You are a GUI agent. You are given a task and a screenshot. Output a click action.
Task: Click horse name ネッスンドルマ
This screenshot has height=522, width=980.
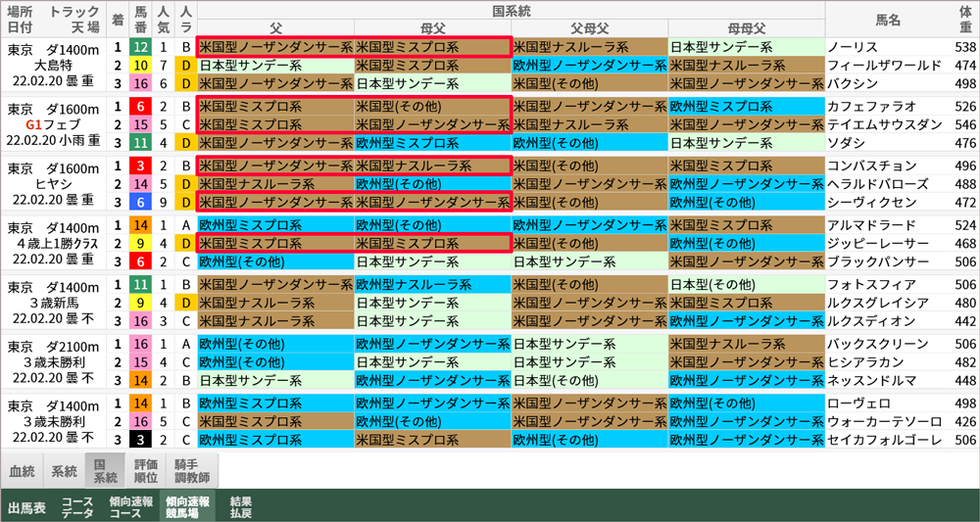[870, 380]
